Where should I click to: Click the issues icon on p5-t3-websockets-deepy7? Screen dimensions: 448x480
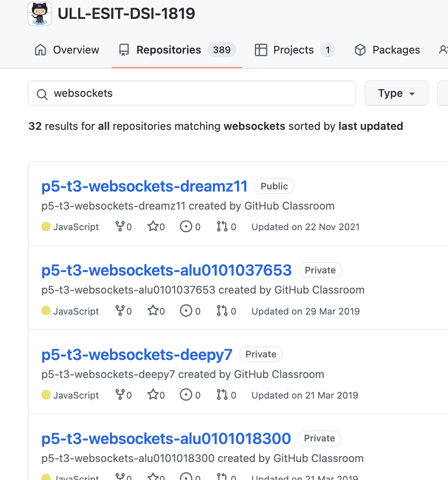pyautogui.click(x=185, y=395)
